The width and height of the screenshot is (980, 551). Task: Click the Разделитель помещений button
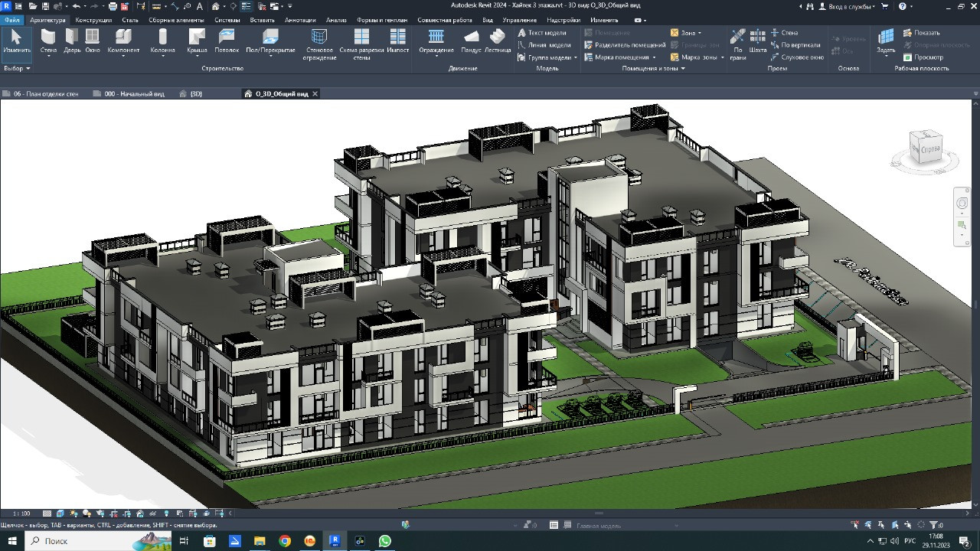pos(625,45)
